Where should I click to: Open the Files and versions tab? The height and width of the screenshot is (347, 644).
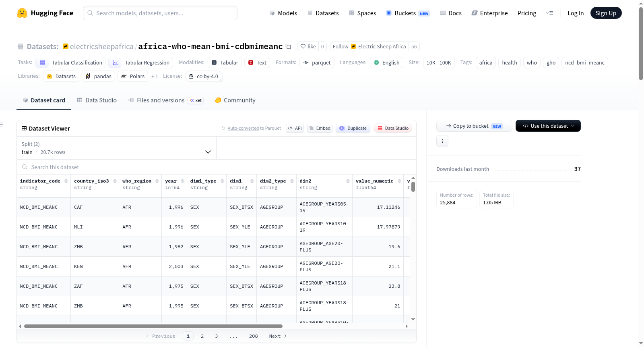tap(165, 100)
